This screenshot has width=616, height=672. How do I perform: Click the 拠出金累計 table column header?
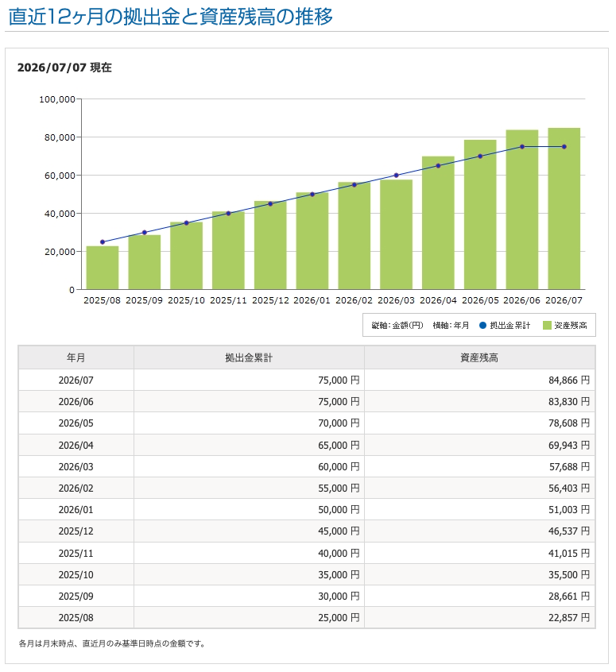(250, 358)
